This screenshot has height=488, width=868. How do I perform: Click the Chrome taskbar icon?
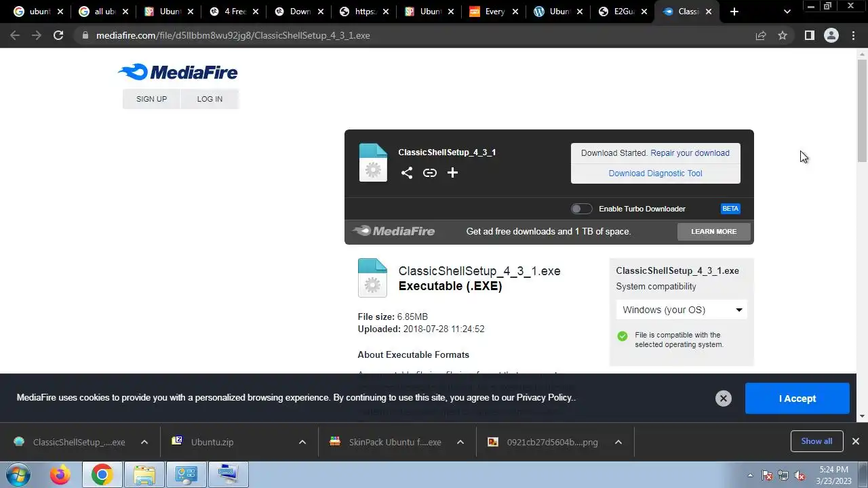[102, 474]
